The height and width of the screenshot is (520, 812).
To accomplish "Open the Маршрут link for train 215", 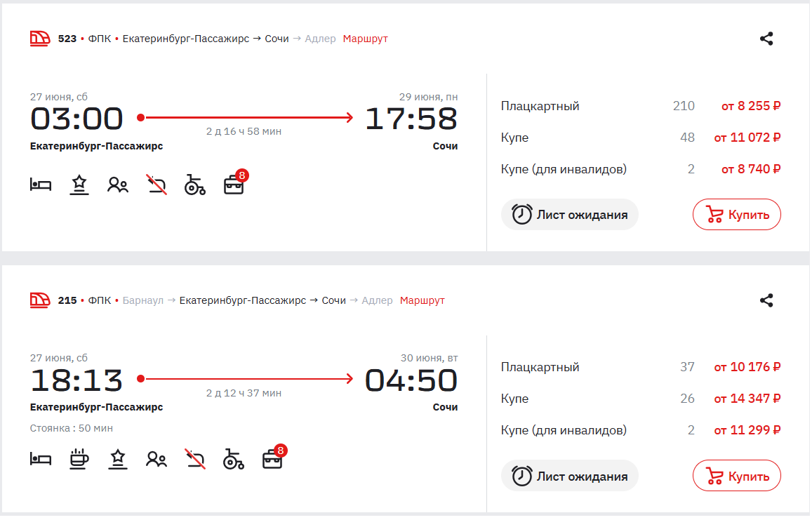I will (422, 300).
